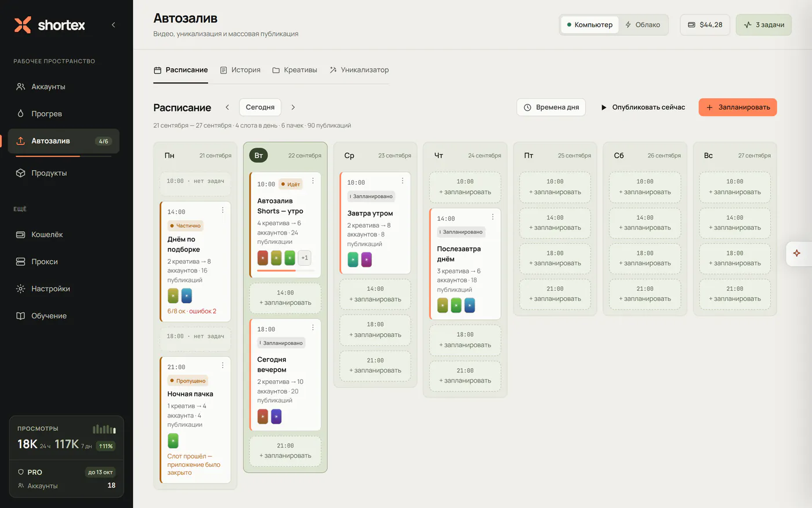Click Опубликовать сейчас
This screenshot has width=812, height=508.
(642, 107)
